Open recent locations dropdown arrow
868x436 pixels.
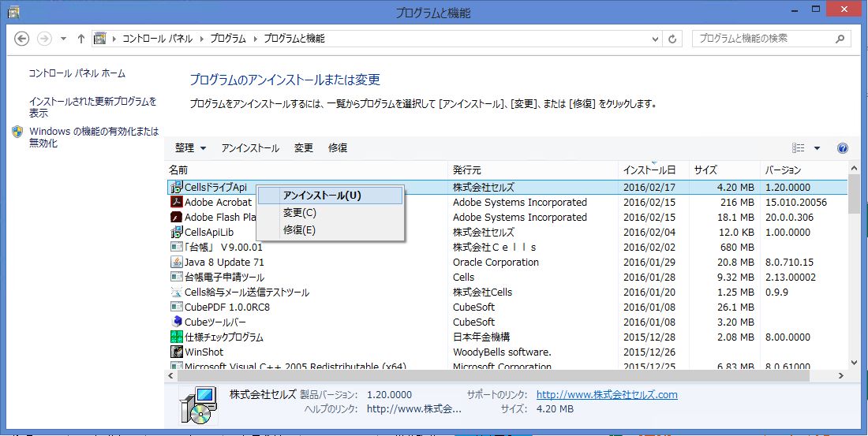click(x=63, y=39)
